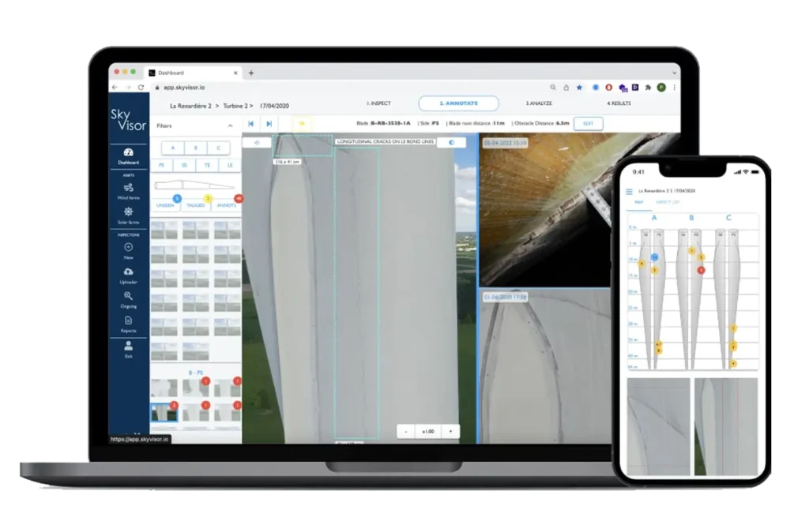Image resolution: width=809 pixels, height=532 pixels.
Task: Click the EDIT button
Action: coord(588,124)
